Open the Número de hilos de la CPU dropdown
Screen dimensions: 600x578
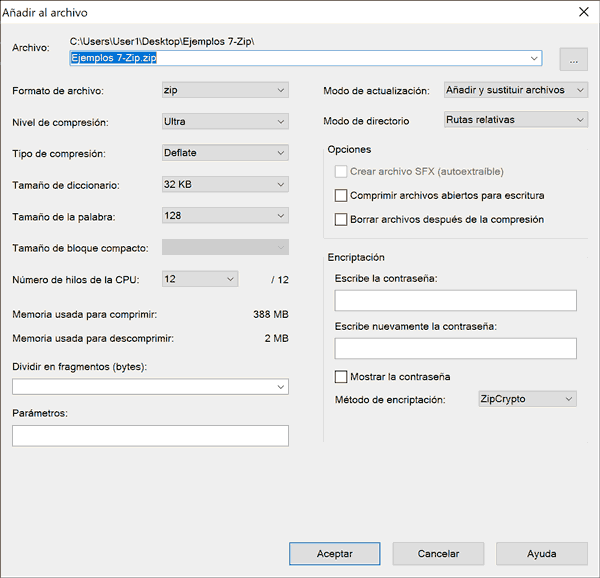200,279
